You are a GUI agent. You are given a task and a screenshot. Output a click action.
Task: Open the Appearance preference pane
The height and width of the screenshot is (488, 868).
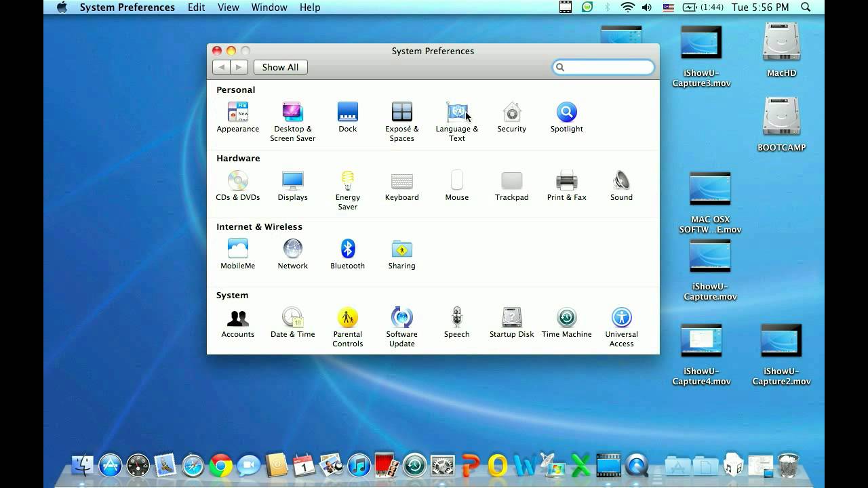[x=237, y=117]
